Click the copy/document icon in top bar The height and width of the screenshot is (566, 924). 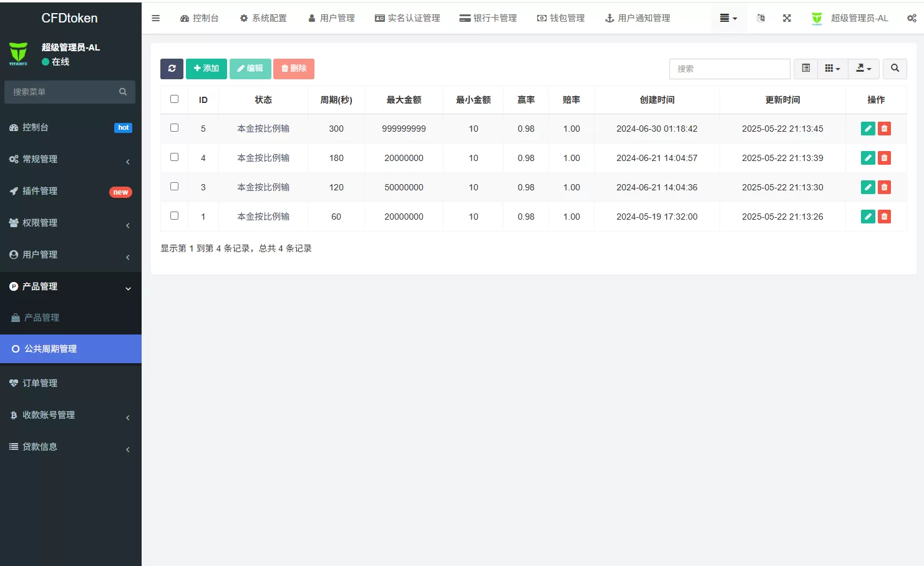[761, 18]
